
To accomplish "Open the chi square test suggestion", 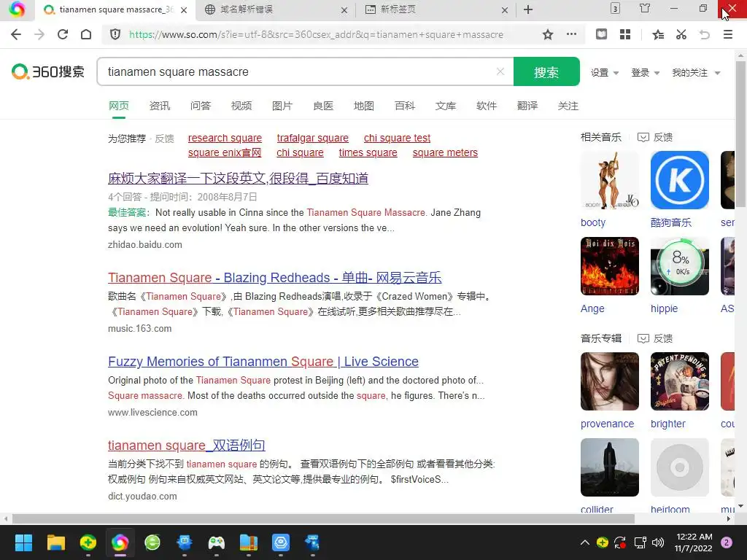I will click(397, 138).
